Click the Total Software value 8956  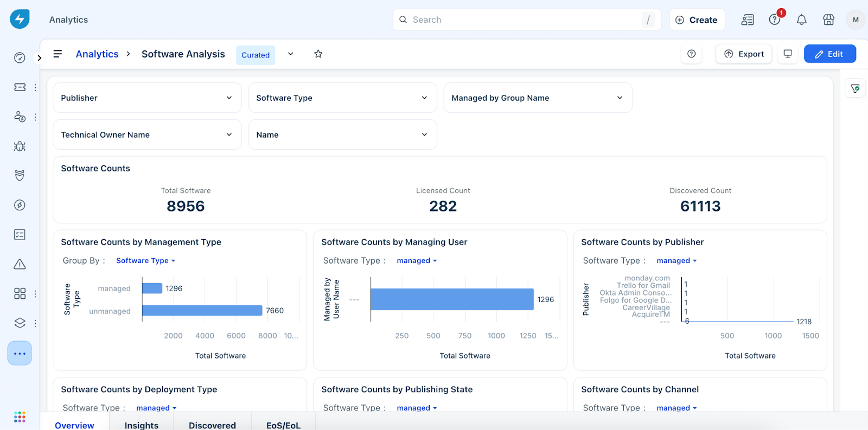pyautogui.click(x=186, y=206)
